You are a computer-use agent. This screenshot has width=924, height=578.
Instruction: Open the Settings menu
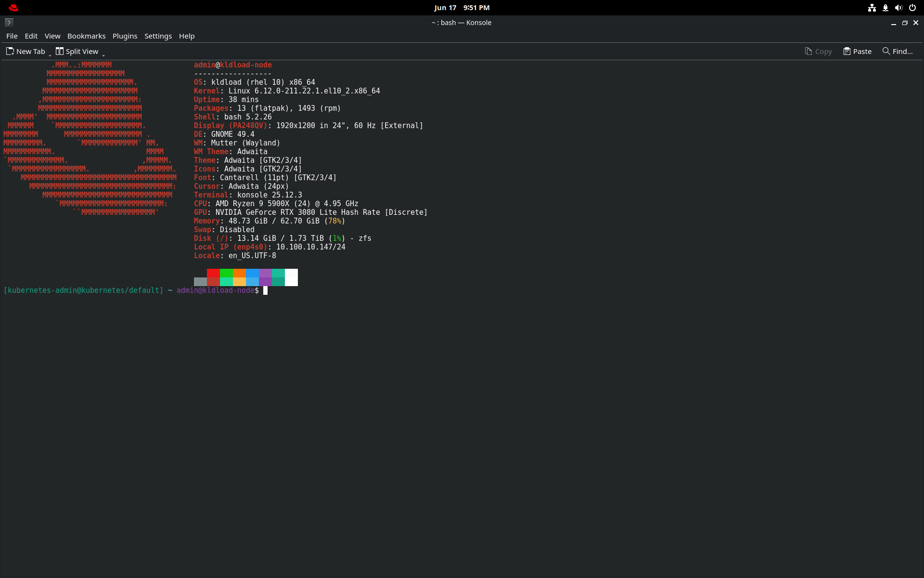158,36
